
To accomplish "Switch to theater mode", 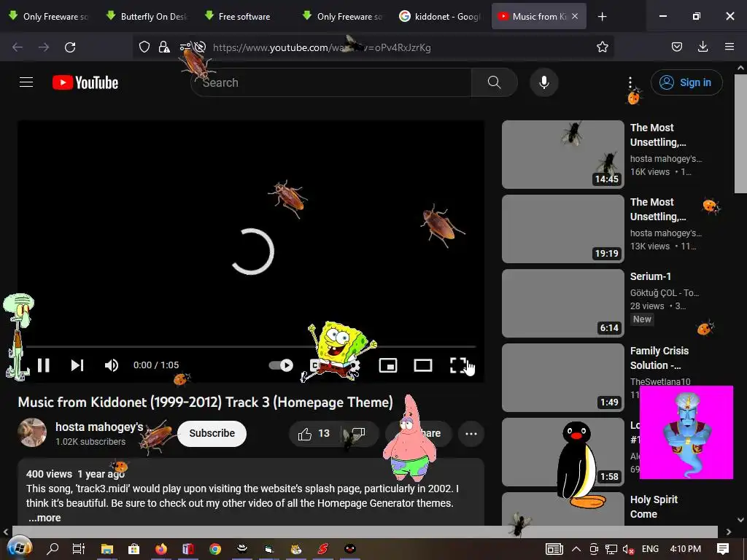I will [x=422, y=365].
